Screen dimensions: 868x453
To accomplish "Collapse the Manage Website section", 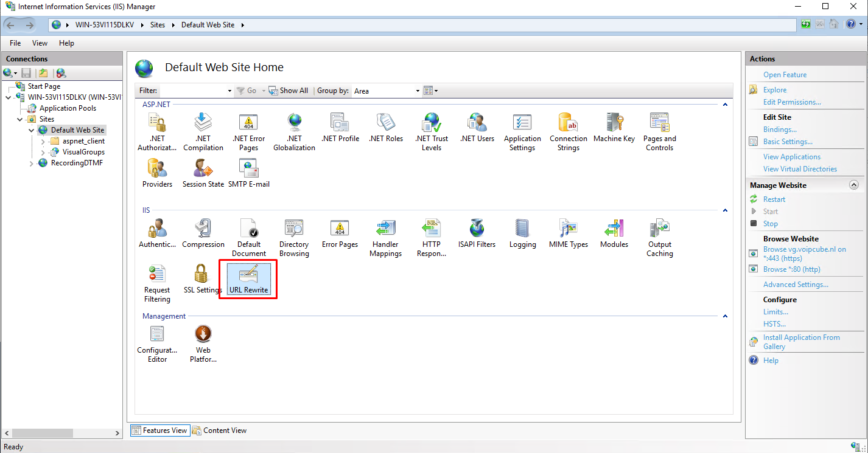I will [853, 185].
